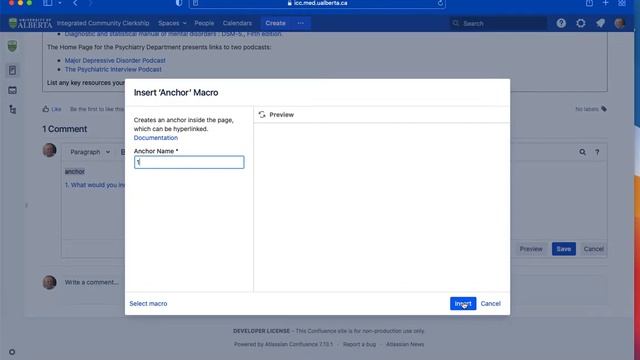Open the settings gear menu
Viewport: 640px width, 360px height.
tap(581, 23)
